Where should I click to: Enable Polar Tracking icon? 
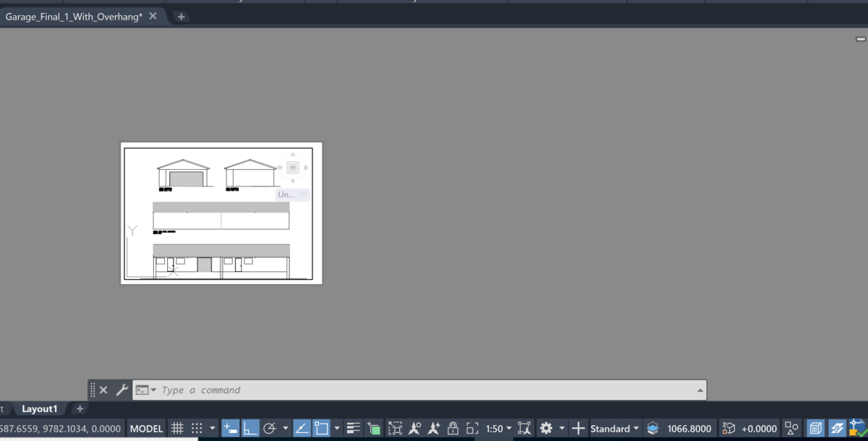click(270, 429)
